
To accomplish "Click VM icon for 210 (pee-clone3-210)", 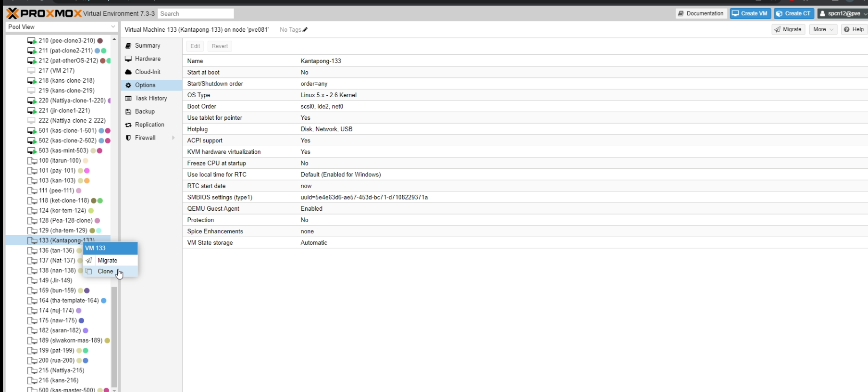I will [x=32, y=41].
